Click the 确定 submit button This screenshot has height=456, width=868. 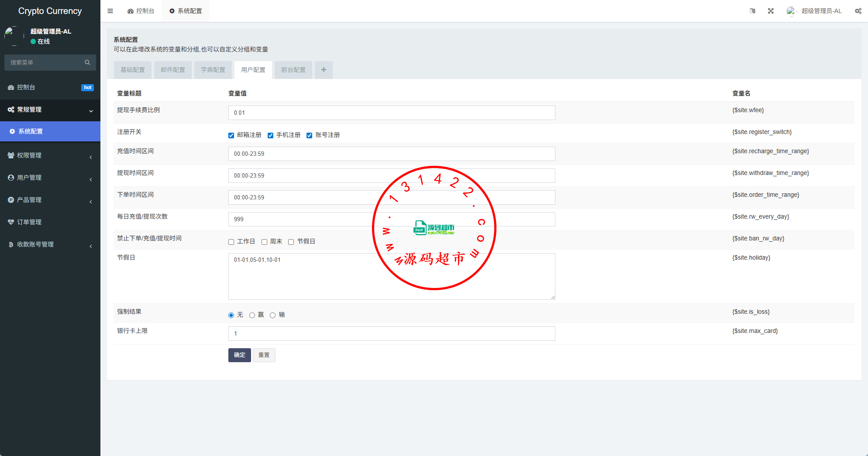click(239, 355)
